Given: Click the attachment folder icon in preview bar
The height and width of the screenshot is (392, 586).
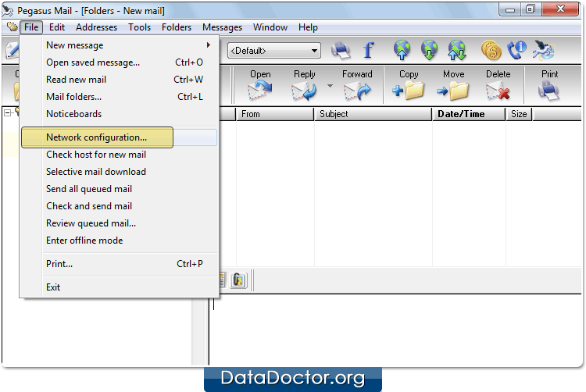Looking at the screenshot, I should (x=238, y=280).
